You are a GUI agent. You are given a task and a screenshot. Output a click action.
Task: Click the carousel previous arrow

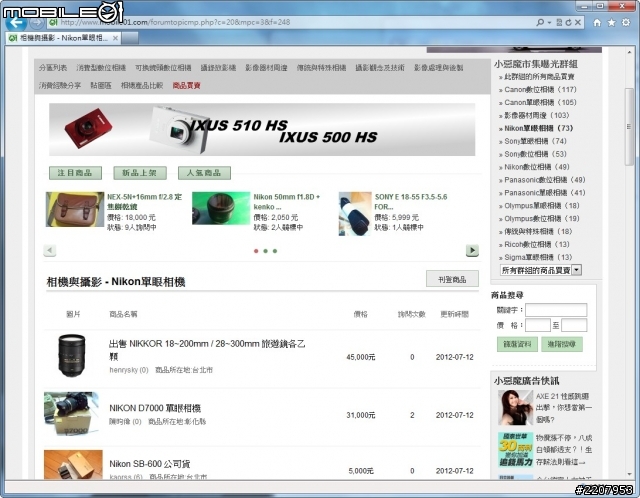[49, 250]
